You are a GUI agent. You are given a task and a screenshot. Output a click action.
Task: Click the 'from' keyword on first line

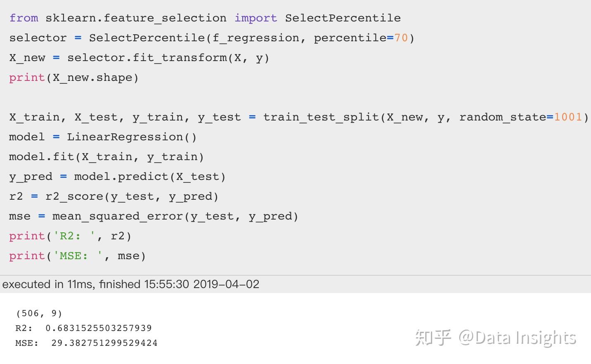(24, 18)
